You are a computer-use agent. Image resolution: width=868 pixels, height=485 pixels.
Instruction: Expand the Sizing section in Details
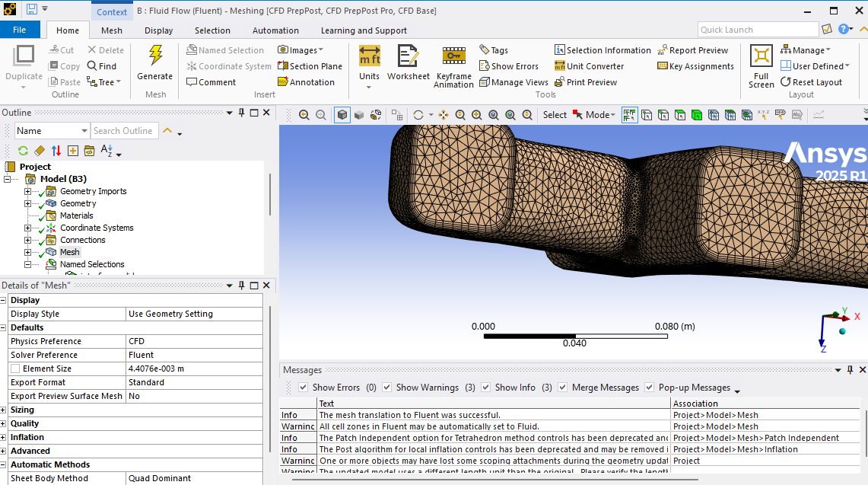coord(4,410)
